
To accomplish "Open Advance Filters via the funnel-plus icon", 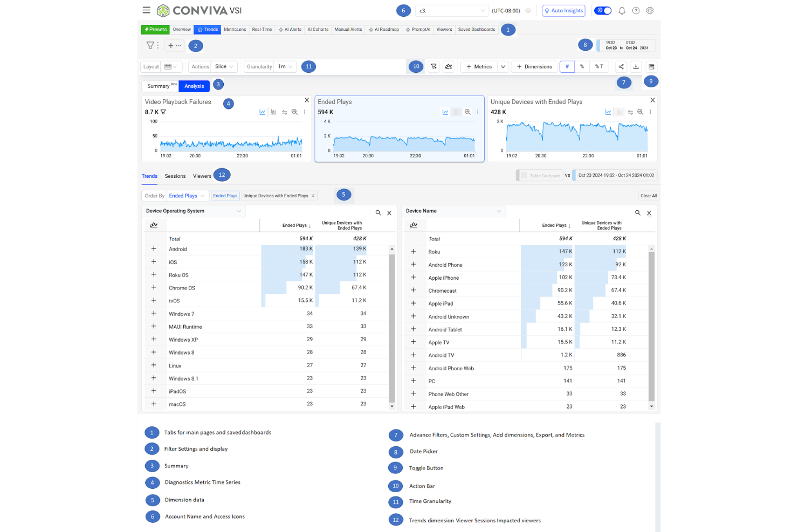I will tap(434, 66).
